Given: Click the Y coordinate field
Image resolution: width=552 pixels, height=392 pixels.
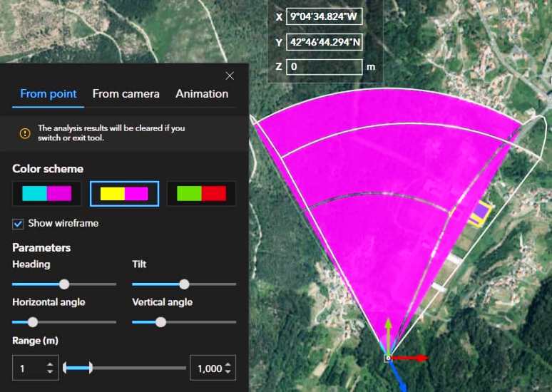Looking at the screenshot, I should (x=324, y=42).
